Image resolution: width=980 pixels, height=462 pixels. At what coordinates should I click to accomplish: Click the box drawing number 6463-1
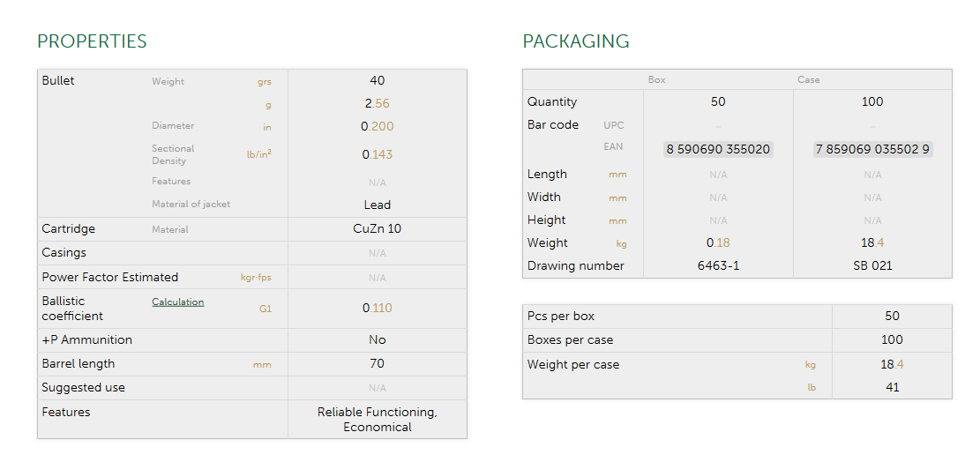tap(718, 265)
